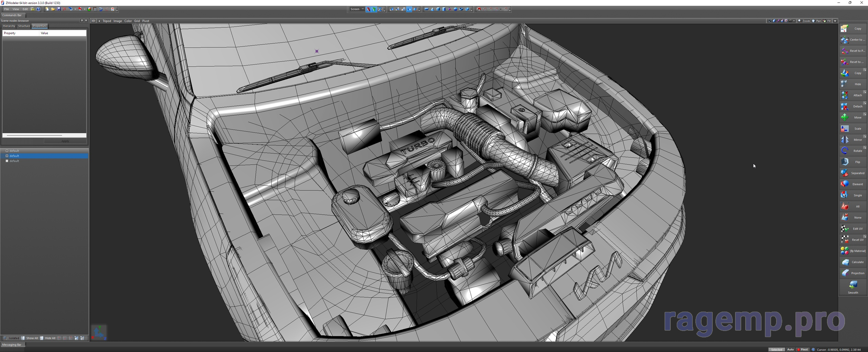The image size is (868, 352).
Task: Click the New file icon in toolbar
Action: click(47, 9)
